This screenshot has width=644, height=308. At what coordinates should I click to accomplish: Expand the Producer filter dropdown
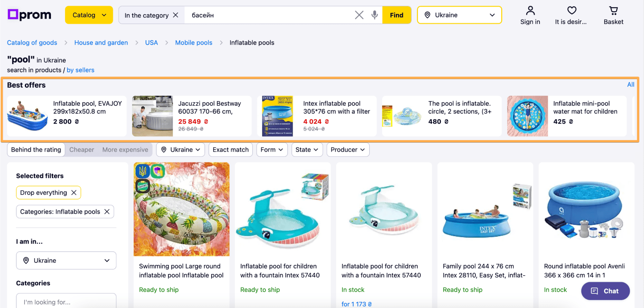coord(348,150)
